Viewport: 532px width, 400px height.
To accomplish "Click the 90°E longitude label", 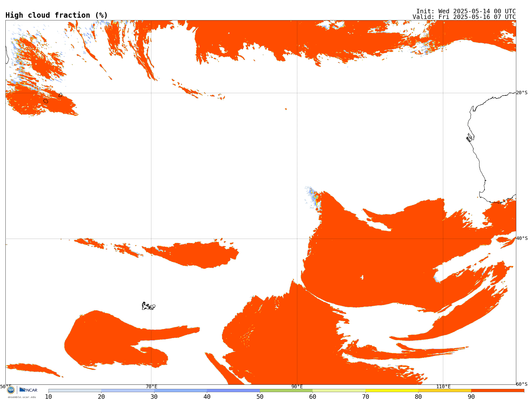I will (297, 386).
